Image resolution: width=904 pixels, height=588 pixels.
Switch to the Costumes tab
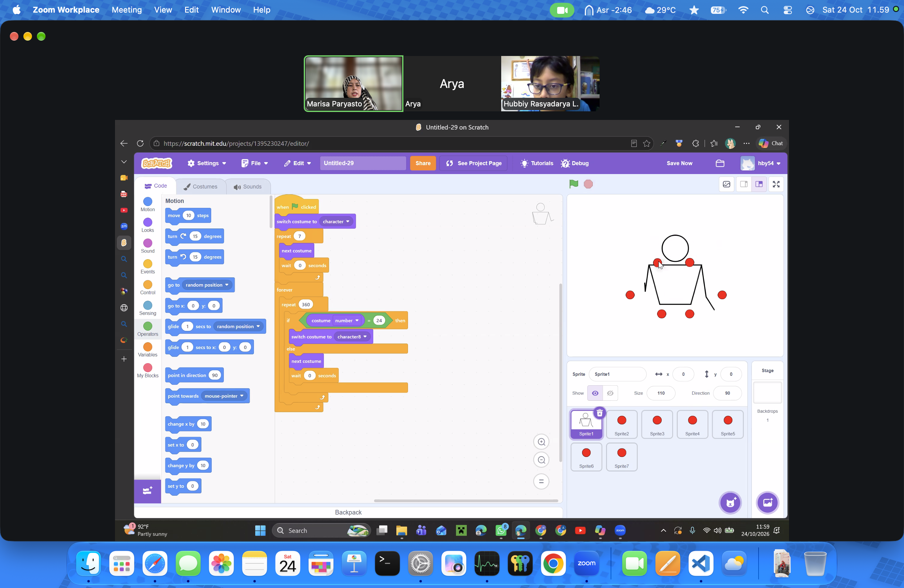(x=200, y=186)
